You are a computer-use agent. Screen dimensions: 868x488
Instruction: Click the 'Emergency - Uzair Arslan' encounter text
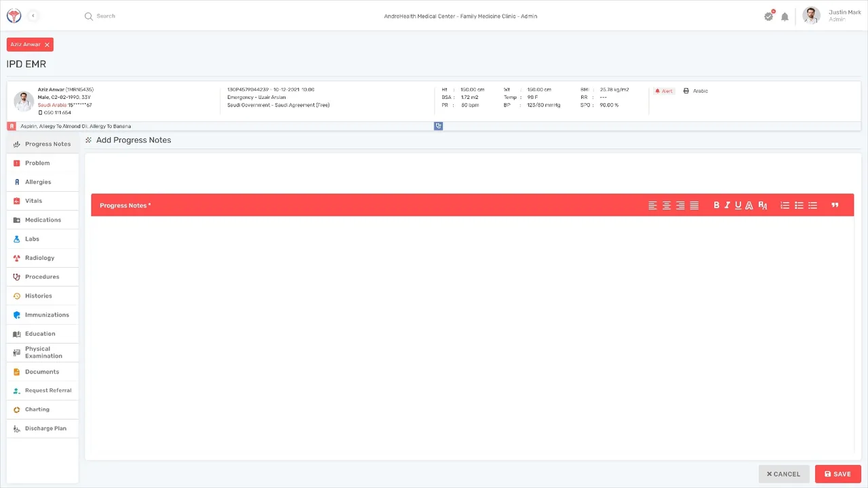(x=256, y=97)
